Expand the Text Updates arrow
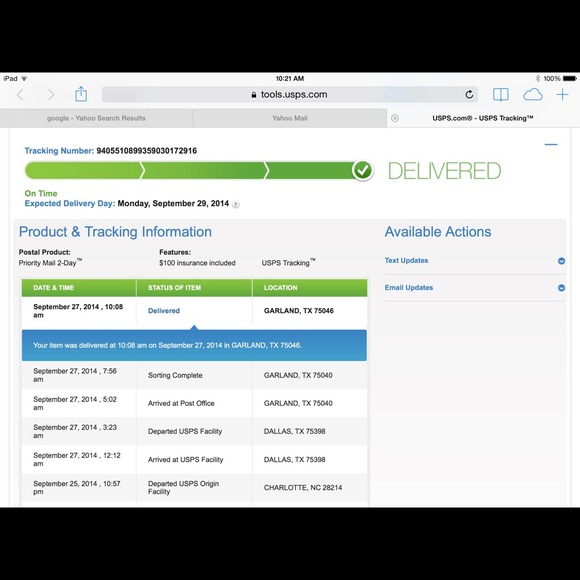This screenshot has width=580, height=580. coord(561,261)
